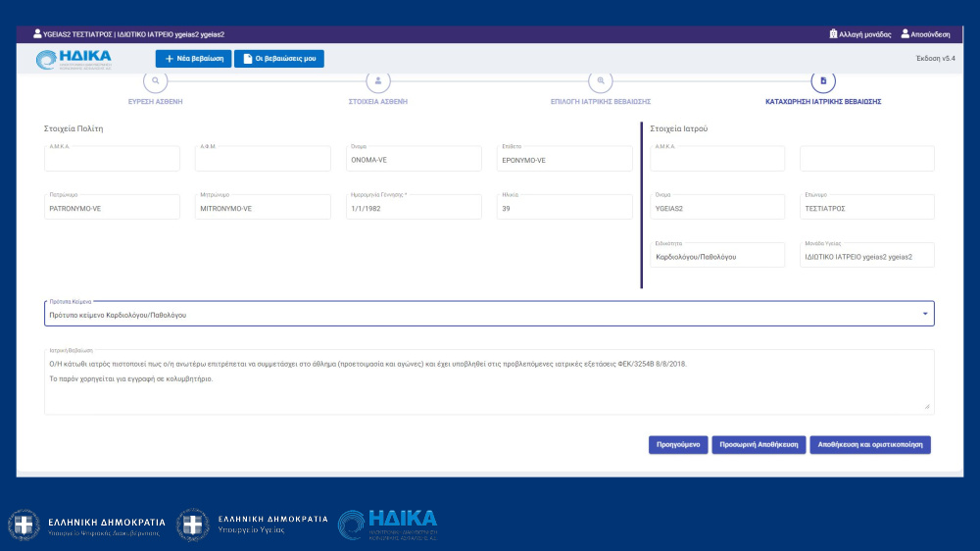The height and width of the screenshot is (551, 980).
Task: Open the Πρότυπα Κείμενα dropdown arrow
Action: click(925, 314)
